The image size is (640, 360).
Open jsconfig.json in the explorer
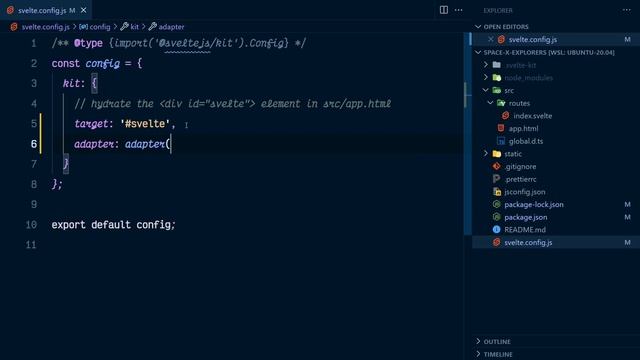pyautogui.click(x=524, y=192)
